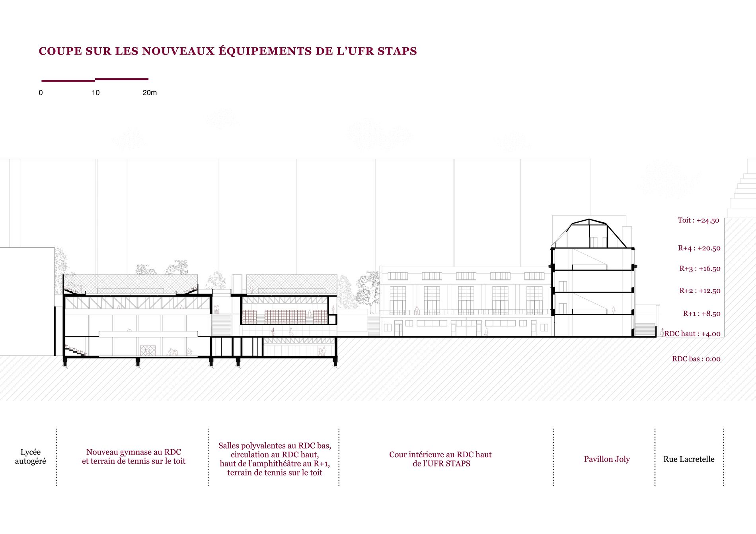Select the 'R+4 : +20.50' level label
Viewport: 756px width, 534px height.
pyautogui.click(x=699, y=248)
